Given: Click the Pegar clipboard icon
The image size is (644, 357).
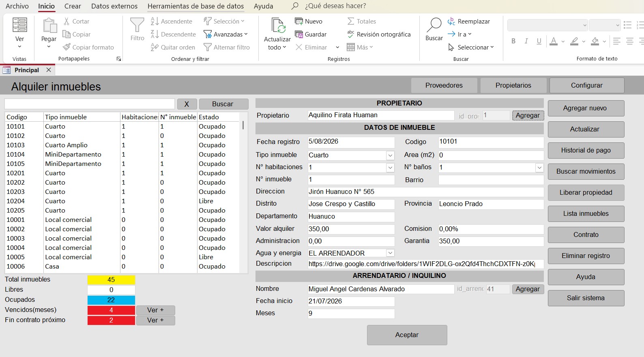Looking at the screenshot, I should (x=50, y=25).
